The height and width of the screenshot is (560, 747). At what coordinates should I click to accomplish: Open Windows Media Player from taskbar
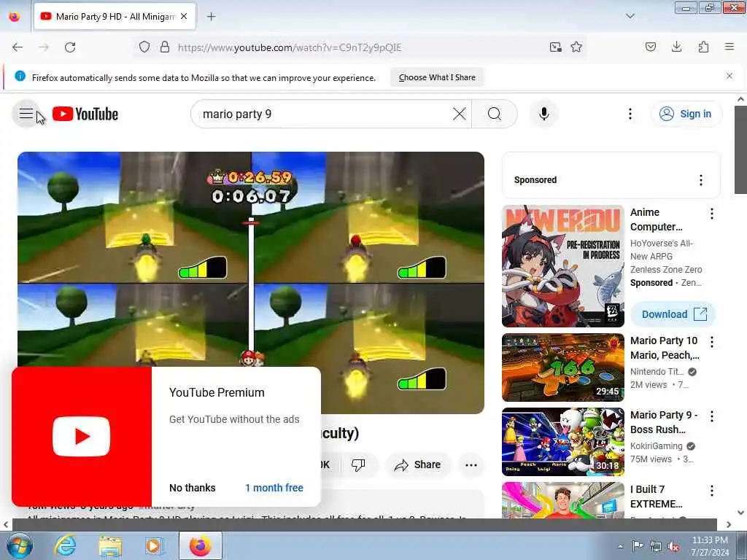tap(154, 545)
